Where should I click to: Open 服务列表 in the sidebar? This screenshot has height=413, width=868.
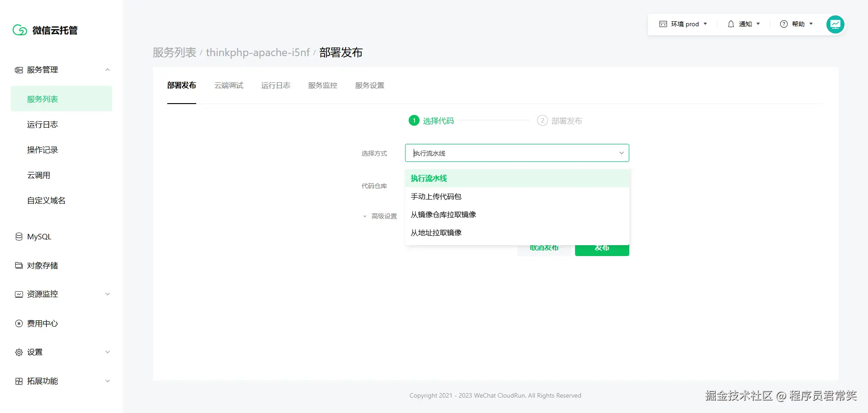point(61,99)
